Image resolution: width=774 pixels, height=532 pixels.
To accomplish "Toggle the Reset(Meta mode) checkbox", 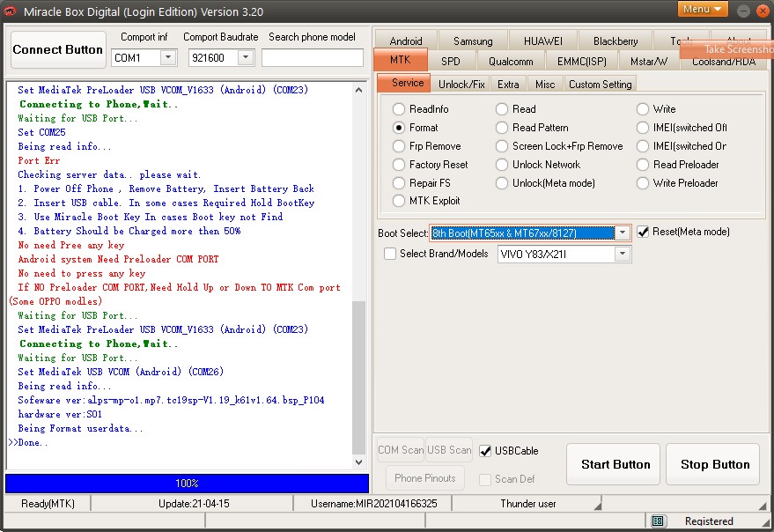I will [643, 232].
